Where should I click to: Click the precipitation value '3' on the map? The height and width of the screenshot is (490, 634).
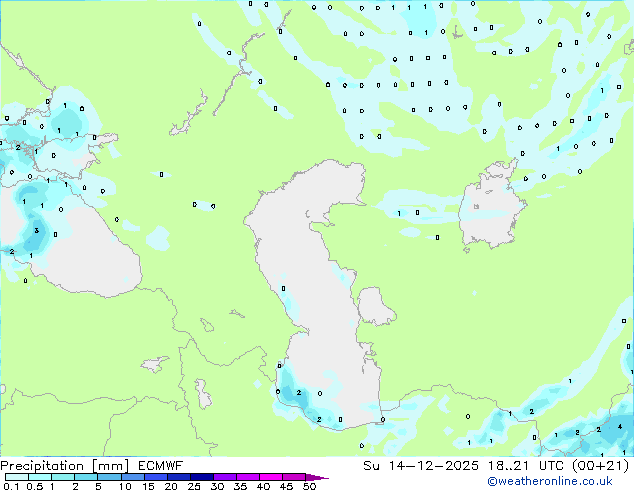pos(37,230)
